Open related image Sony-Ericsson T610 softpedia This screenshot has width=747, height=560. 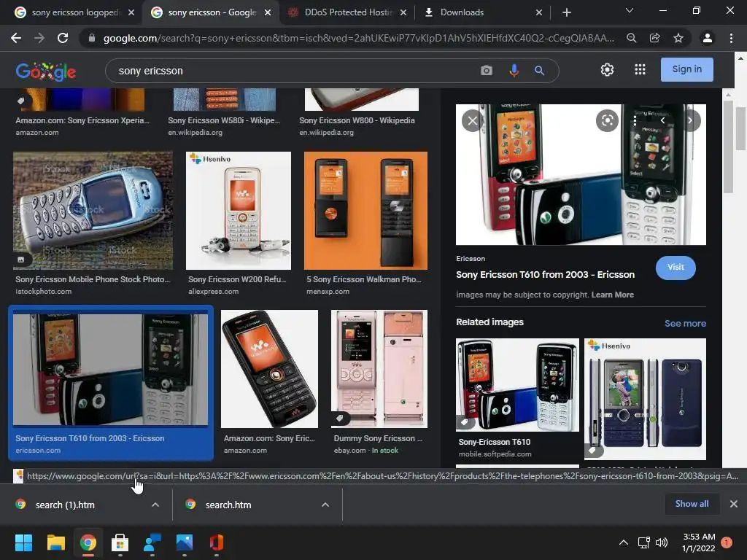point(517,385)
